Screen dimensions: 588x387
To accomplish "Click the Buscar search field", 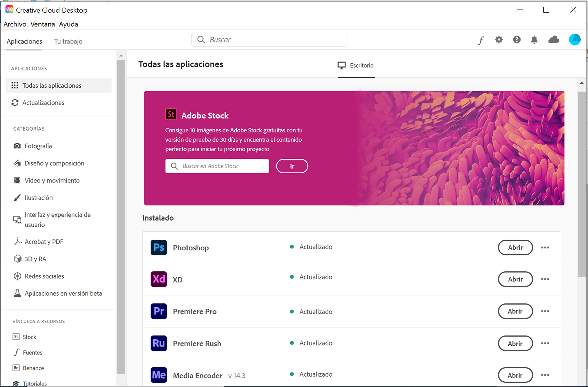I will click(x=269, y=39).
